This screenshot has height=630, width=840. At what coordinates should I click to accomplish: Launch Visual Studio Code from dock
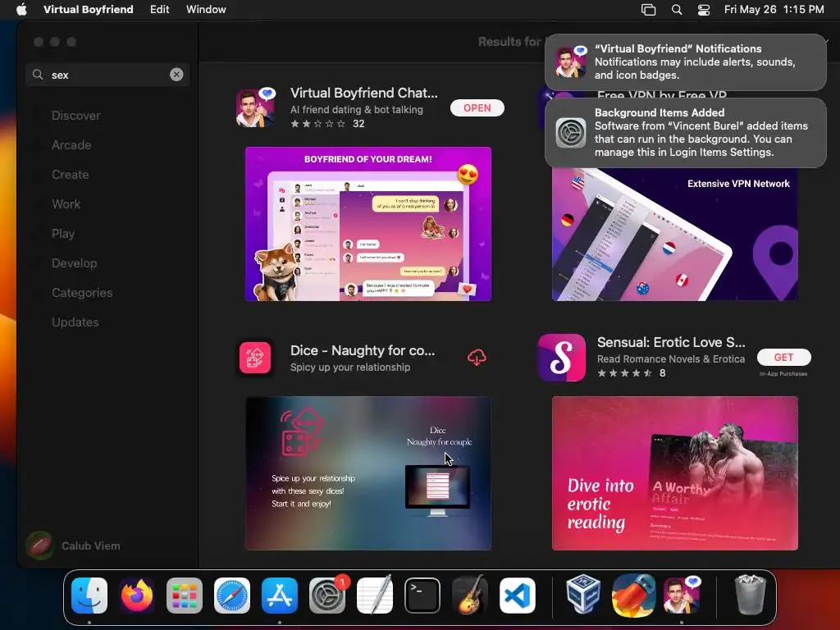click(518, 596)
